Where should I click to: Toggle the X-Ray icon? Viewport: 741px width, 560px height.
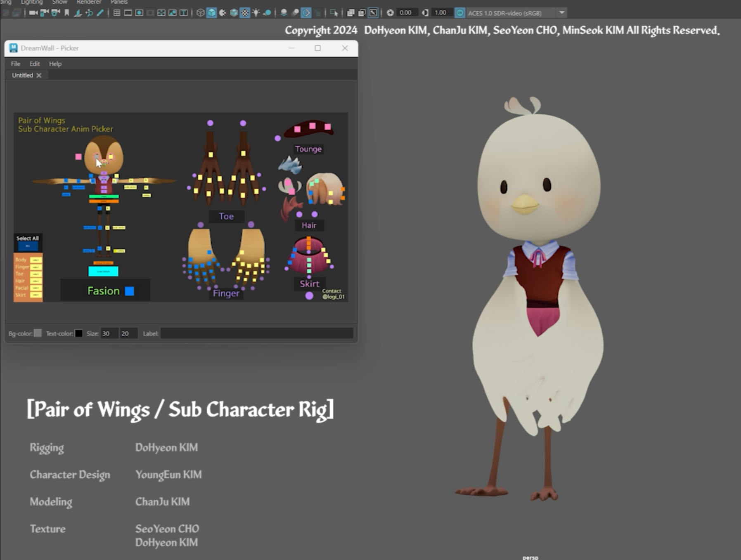tap(350, 13)
